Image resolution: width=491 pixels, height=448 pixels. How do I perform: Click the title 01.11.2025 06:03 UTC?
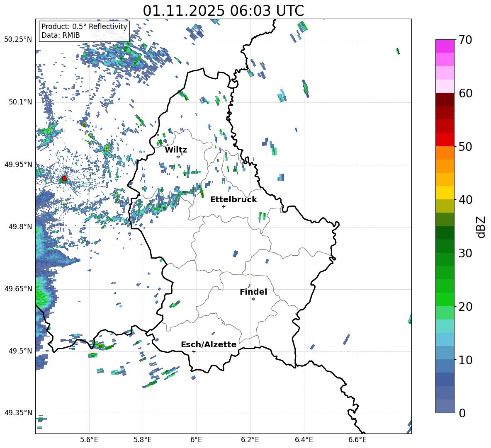224,11
